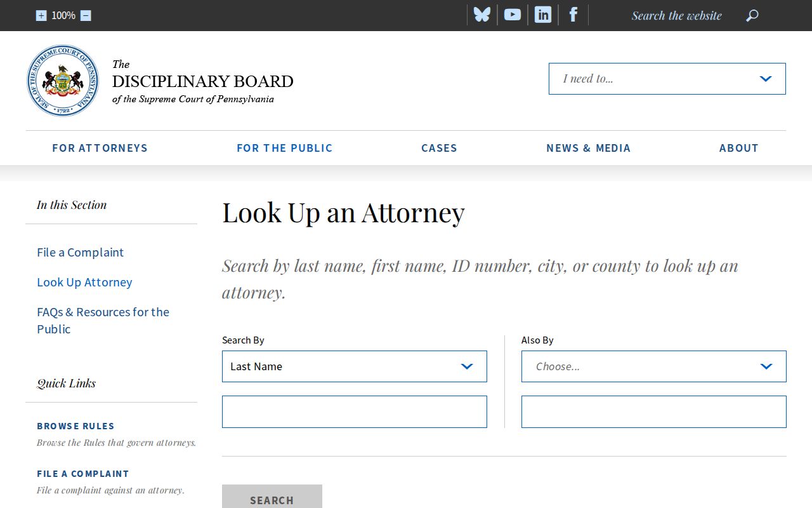The height and width of the screenshot is (508, 812).
Task: Open the News & Media menu
Action: tap(589, 148)
